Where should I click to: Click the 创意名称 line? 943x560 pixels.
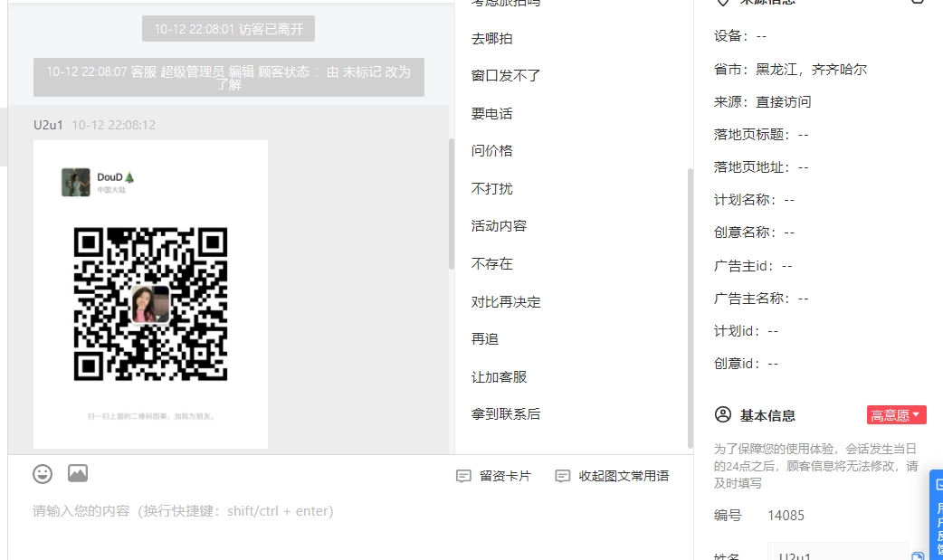pyautogui.click(x=754, y=233)
